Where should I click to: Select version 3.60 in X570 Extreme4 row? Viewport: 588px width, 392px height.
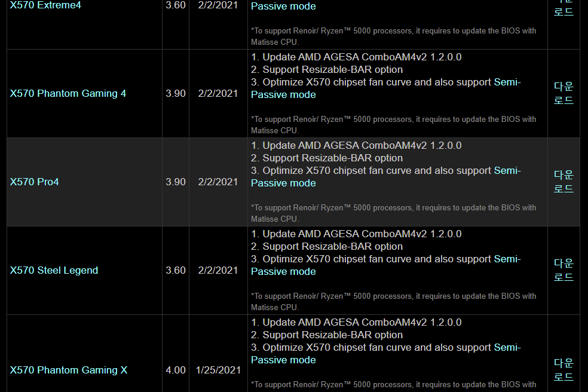tap(176, 5)
